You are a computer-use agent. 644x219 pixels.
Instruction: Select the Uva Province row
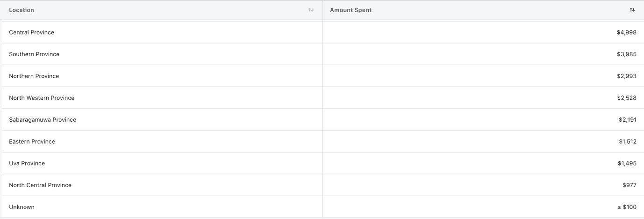click(x=323, y=163)
